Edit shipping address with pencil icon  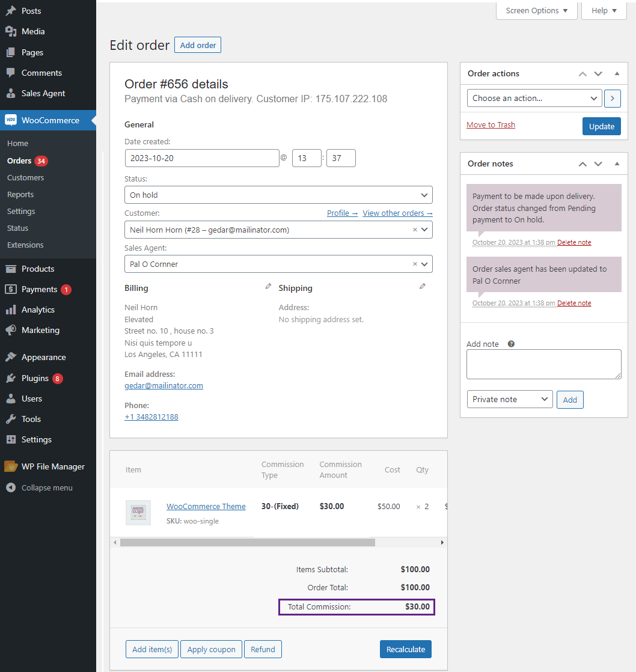click(423, 286)
